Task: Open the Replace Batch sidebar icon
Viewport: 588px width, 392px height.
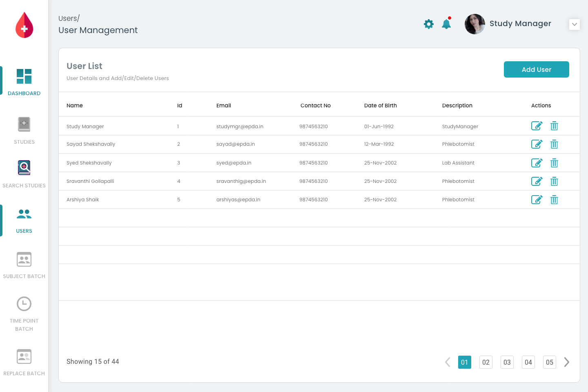Action: coord(24,356)
